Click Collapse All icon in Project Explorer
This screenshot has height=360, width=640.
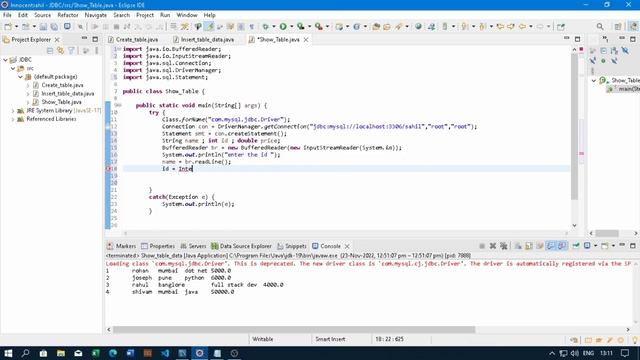point(50,51)
